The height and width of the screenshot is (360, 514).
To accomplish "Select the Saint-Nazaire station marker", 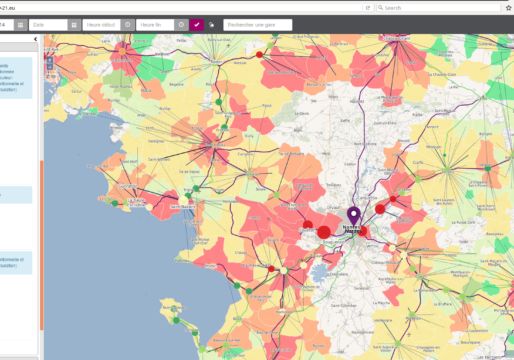I will pos(183,201).
